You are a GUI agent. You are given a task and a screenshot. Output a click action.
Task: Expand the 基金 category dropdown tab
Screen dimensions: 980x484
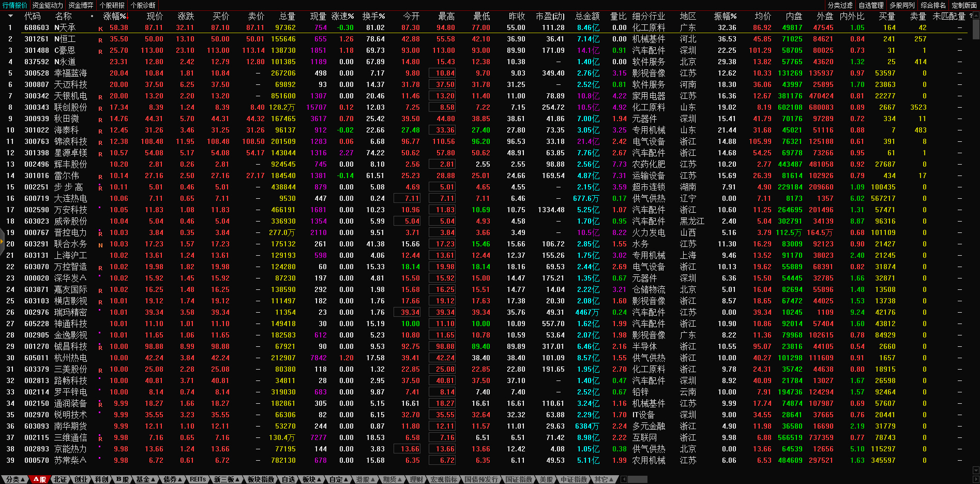(145, 479)
